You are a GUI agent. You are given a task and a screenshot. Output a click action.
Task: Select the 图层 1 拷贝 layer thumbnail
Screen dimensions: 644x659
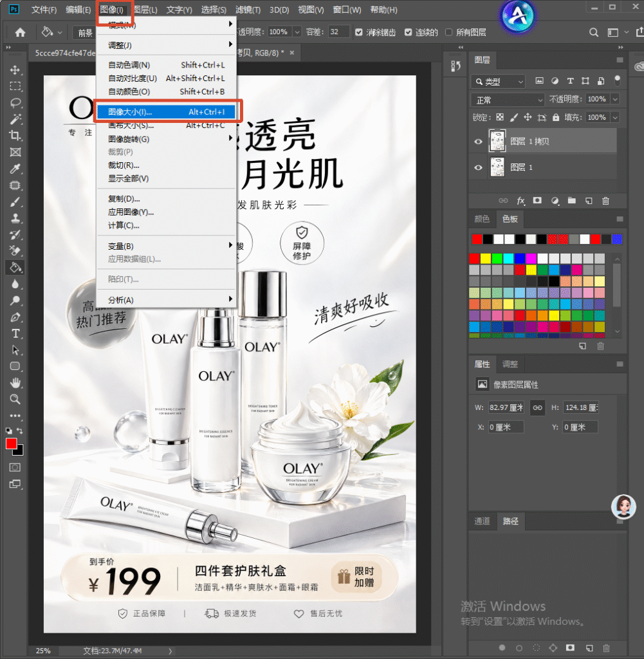coord(497,141)
